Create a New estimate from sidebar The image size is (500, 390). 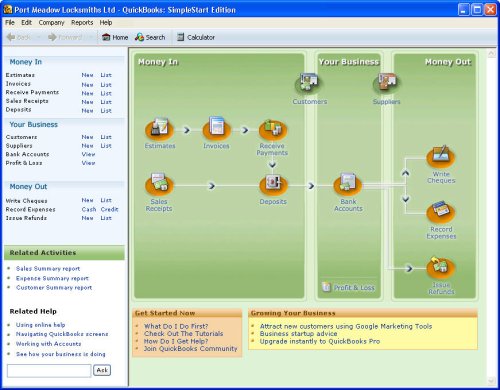click(x=87, y=75)
